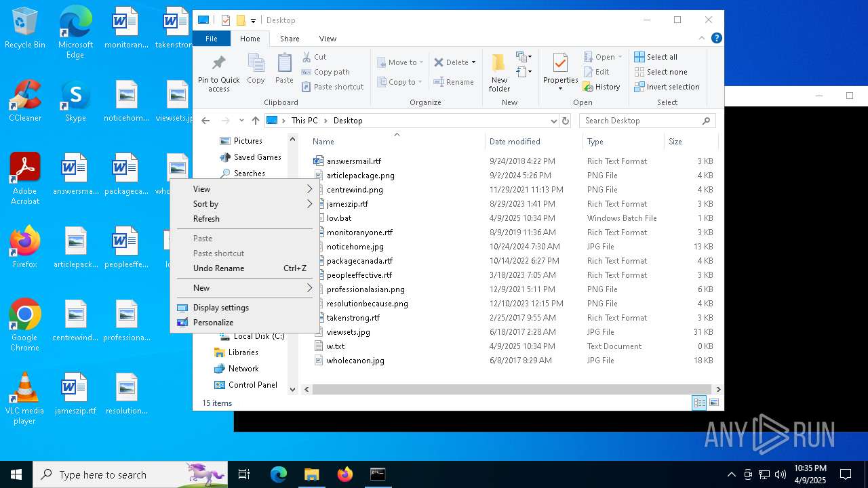The height and width of the screenshot is (488, 868).
Task: Sort files by Name column header
Action: [x=397, y=142]
